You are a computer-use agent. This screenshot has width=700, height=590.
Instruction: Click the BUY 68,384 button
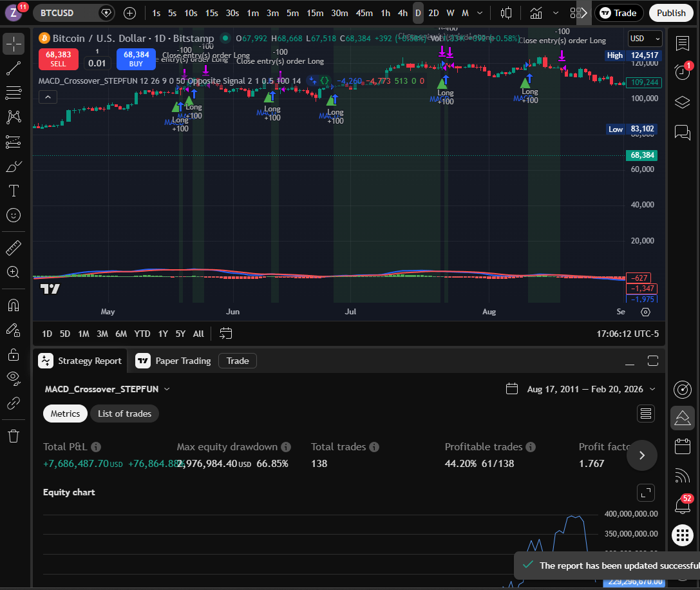pos(136,58)
